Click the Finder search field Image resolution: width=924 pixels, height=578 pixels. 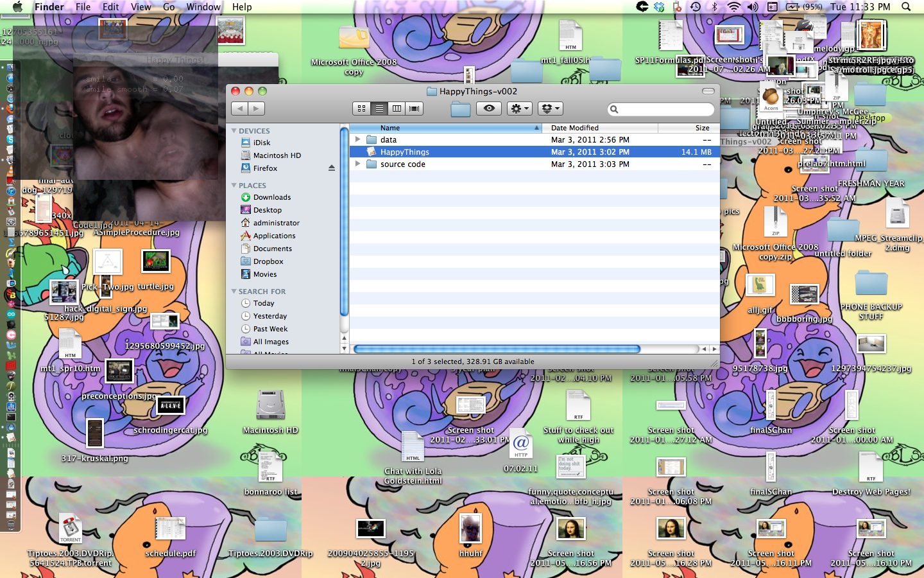(661, 109)
